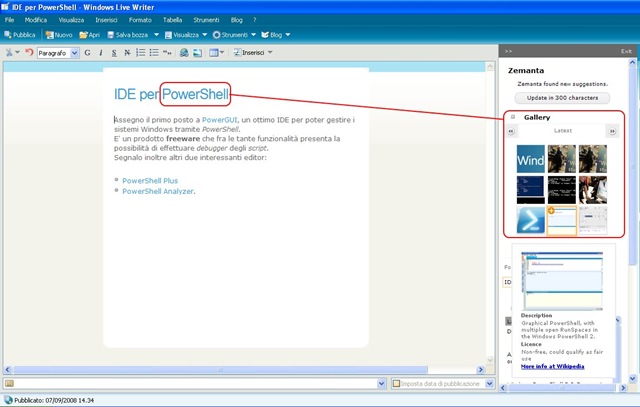Open the Paragrafo style combo box
This screenshot has height=407, width=640.
58,53
